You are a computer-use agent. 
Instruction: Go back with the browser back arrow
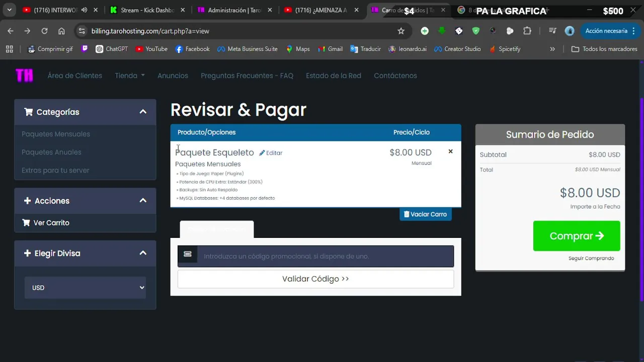(x=11, y=31)
